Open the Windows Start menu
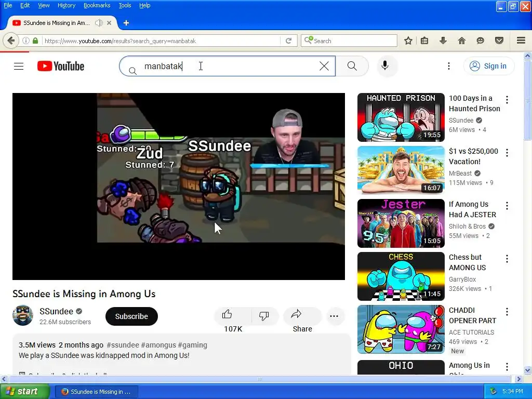Viewport: 532px width, 399px height. coord(25,392)
